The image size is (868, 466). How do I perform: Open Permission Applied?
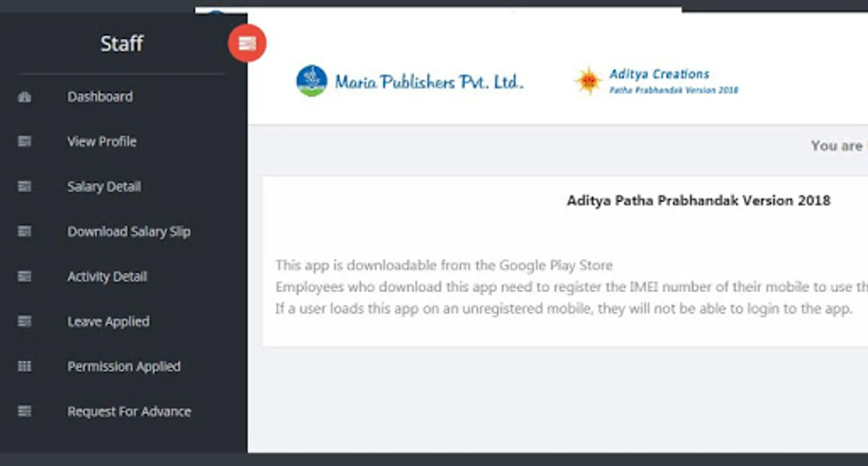click(x=124, y=367)
